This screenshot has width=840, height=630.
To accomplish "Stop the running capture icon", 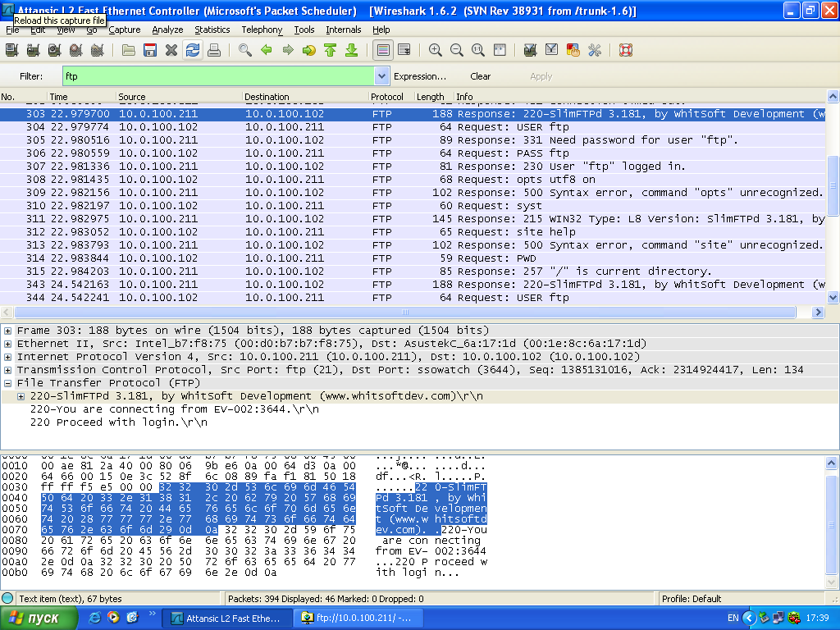I will (x=76, y=50).
